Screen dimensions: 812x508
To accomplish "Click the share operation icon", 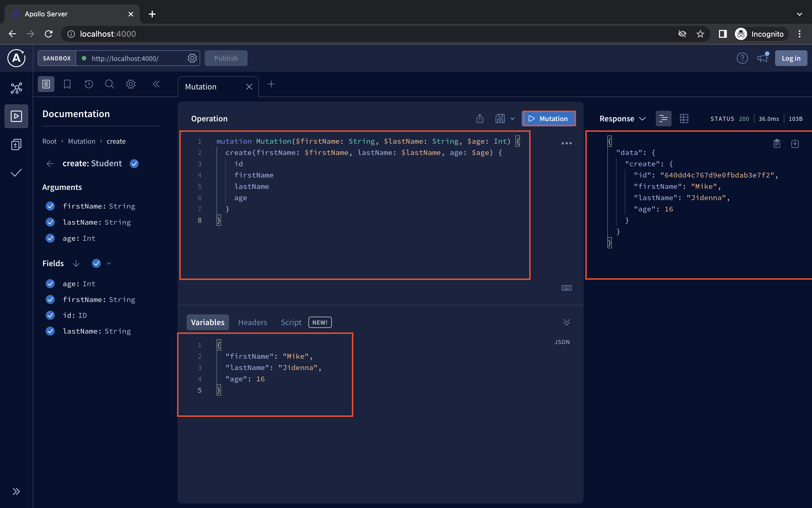I will pos(480,119).
